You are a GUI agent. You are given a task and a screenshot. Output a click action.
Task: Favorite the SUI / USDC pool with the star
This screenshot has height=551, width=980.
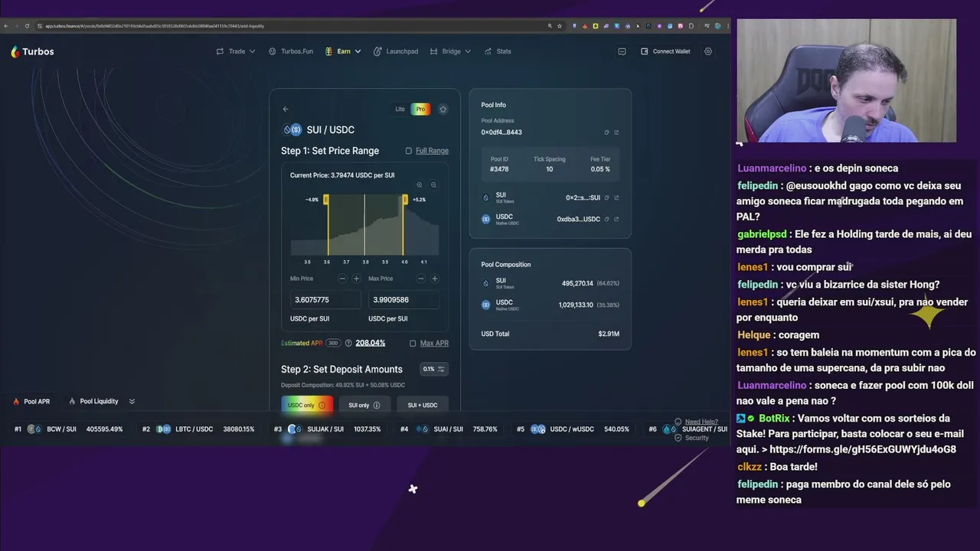[x=443, y=109]
